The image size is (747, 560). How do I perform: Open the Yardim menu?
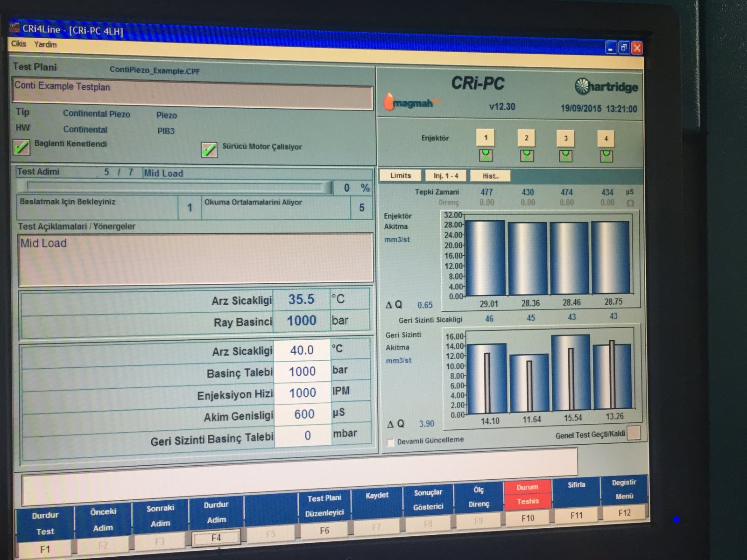(45, 44)
